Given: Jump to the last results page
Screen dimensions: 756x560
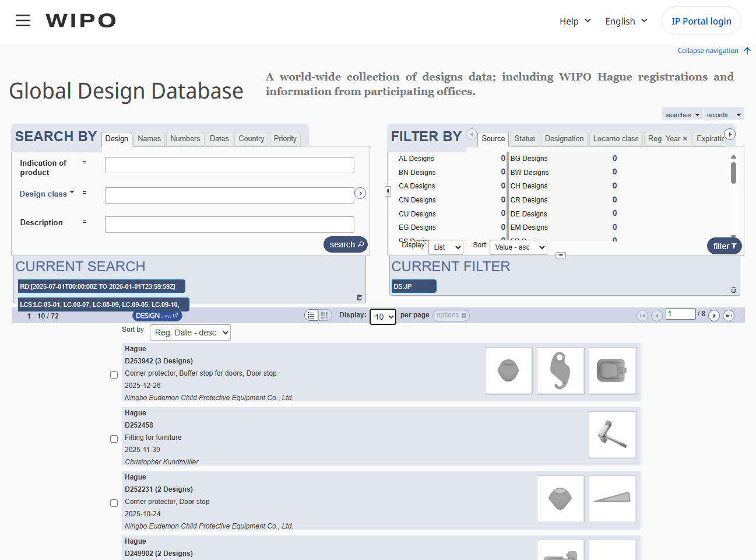Looking at the screenshot, I should point(729,316).
